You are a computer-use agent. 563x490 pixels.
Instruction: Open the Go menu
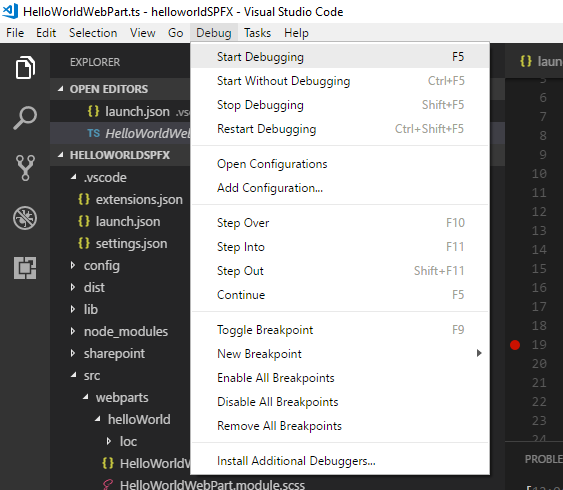[176, 33]
